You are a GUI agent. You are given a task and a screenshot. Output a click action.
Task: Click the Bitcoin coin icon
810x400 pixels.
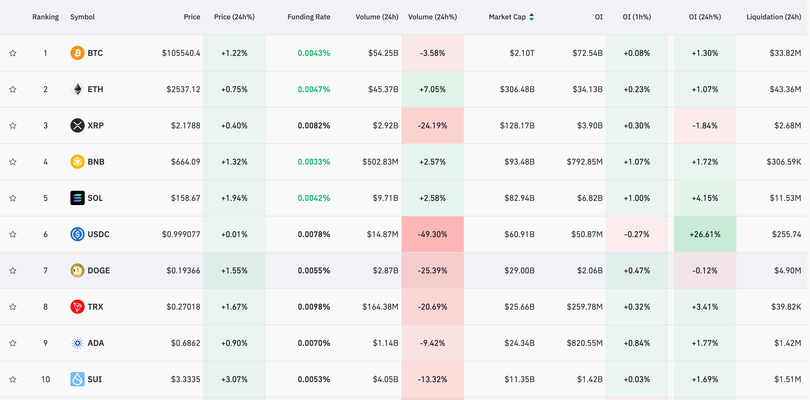tap(77, 53)
